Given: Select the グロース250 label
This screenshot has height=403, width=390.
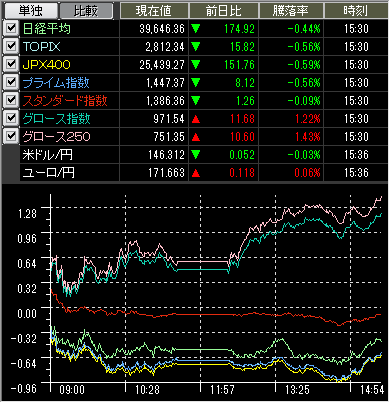Looking at the screenshot, I should (56, 137).
